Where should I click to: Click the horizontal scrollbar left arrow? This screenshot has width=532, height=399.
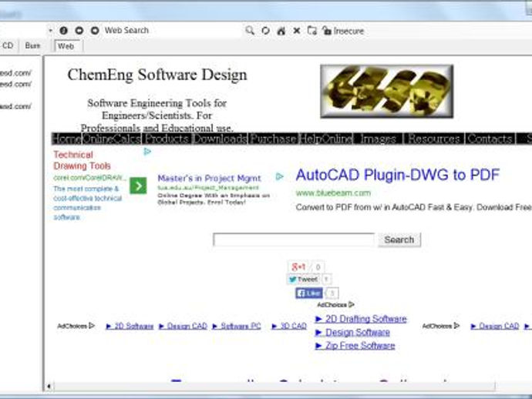[x=49, y=386]
